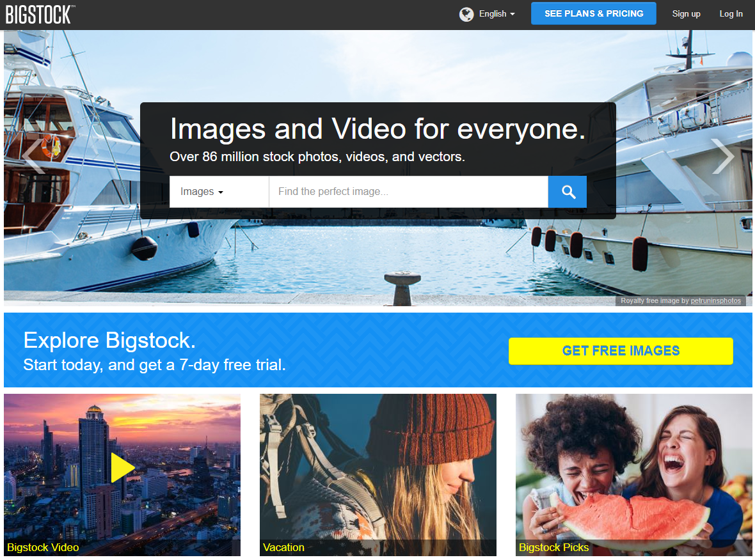
Task: Click See Plans & Pricing button
Action: tap(593, 13)
